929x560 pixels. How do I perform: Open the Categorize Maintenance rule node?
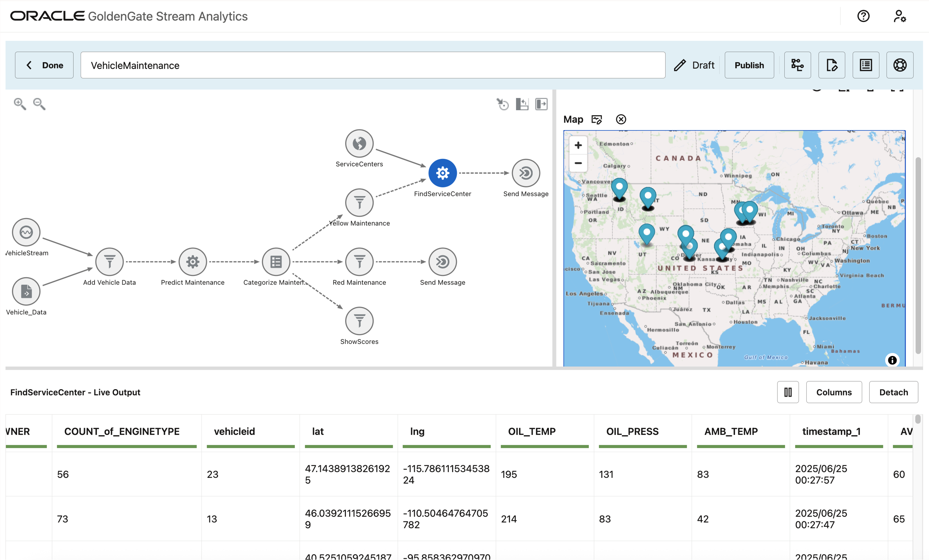(276, 262)
